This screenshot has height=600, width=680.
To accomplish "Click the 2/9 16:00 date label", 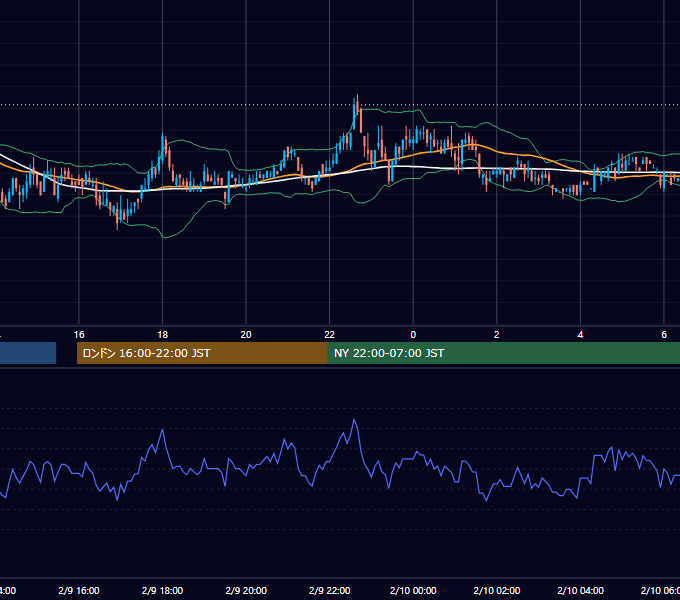I will pos(79,590).
